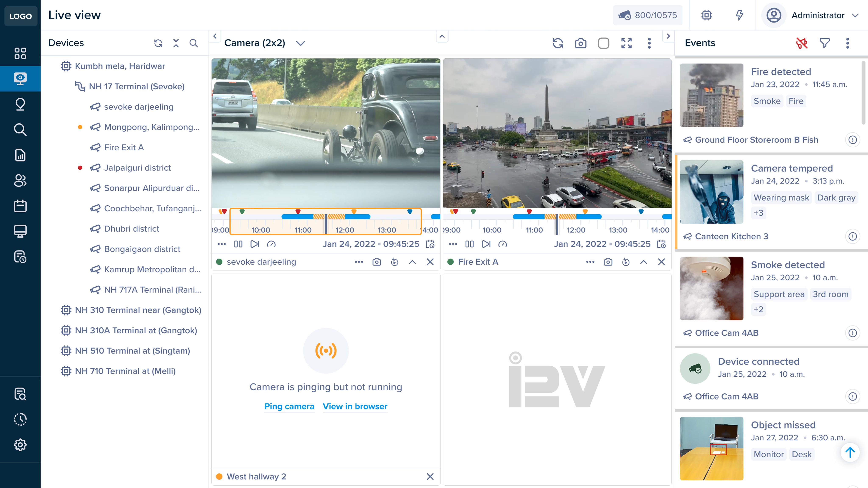This screenshot has width=868, height=488.
Task: Collapse Fire Exit A camera panel chevron
Action: point(643,262)
